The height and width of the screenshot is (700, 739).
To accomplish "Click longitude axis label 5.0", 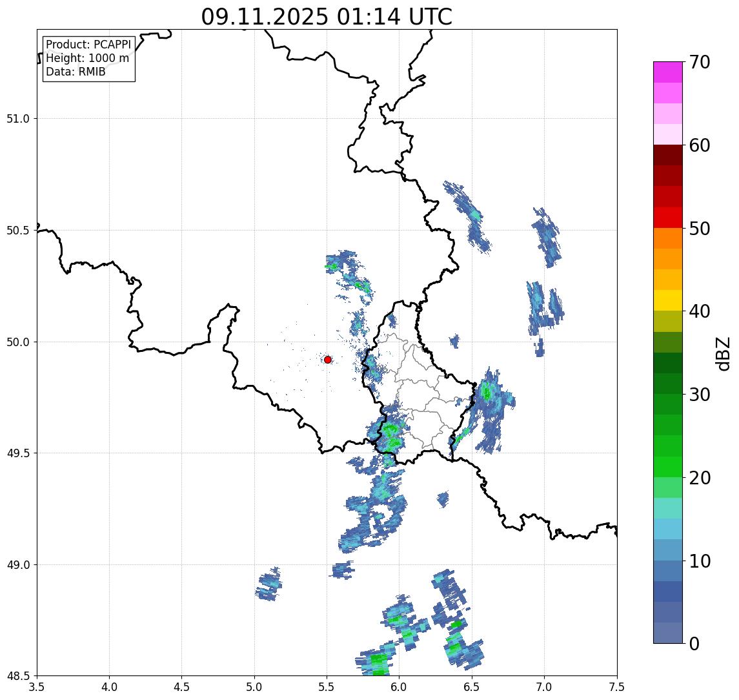I will pyautogui.click(x=254, y=687).
